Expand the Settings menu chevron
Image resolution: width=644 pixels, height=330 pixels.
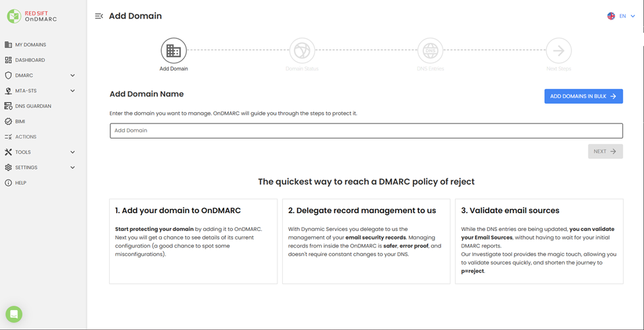point(73,168)
